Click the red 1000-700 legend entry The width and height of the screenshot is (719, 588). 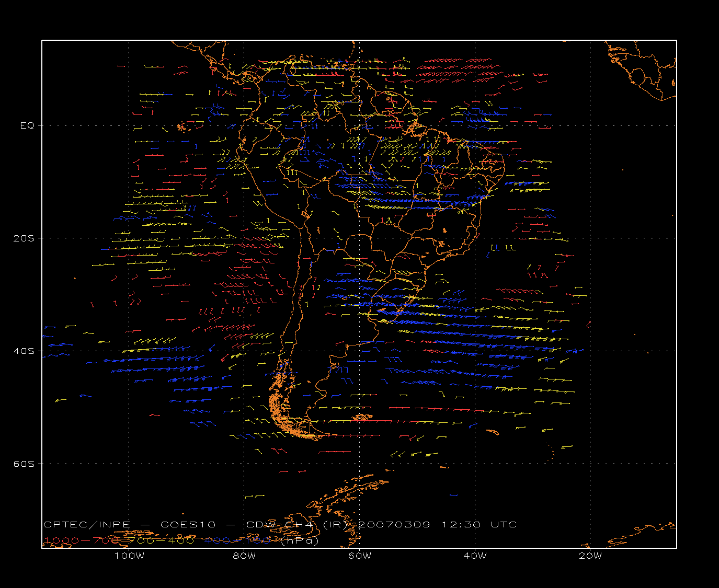[x=82, y=540]
